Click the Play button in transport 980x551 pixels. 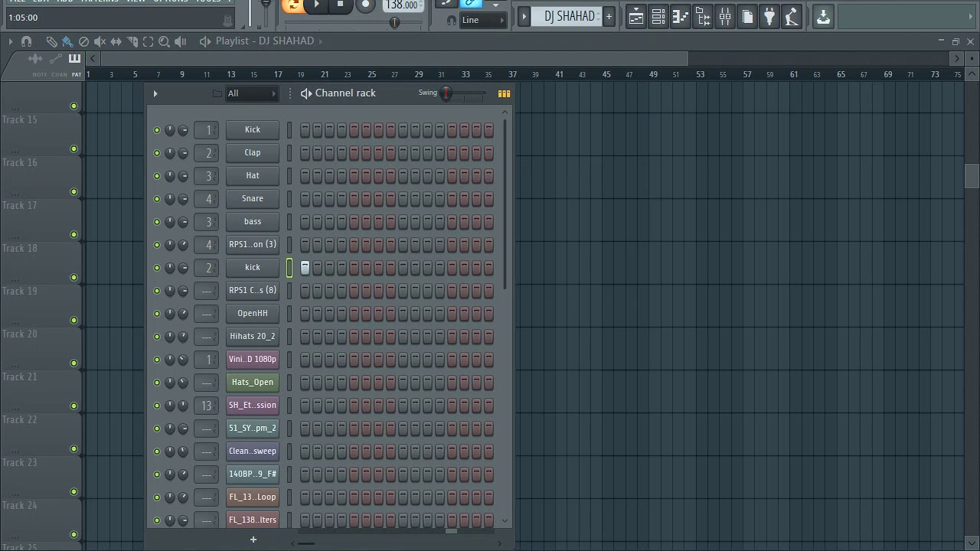(x=317, y=5)
